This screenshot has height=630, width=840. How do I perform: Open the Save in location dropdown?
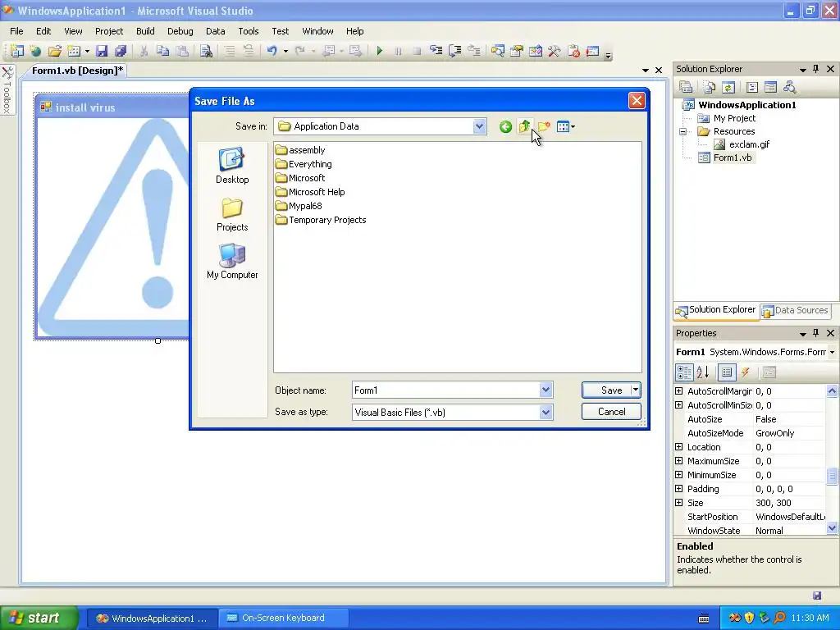[x=479, y=126]
